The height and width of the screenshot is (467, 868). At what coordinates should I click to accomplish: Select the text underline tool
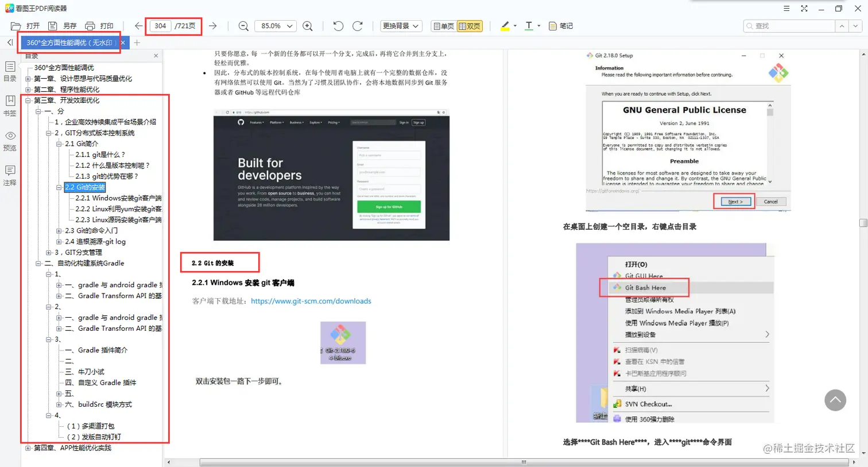pyautogui.click(x=529, y=26)
